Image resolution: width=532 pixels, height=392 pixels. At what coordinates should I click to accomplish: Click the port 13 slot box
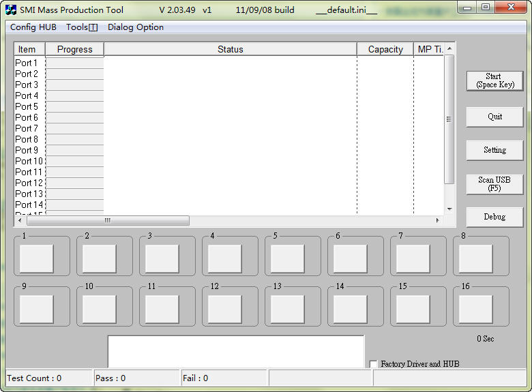288,309
